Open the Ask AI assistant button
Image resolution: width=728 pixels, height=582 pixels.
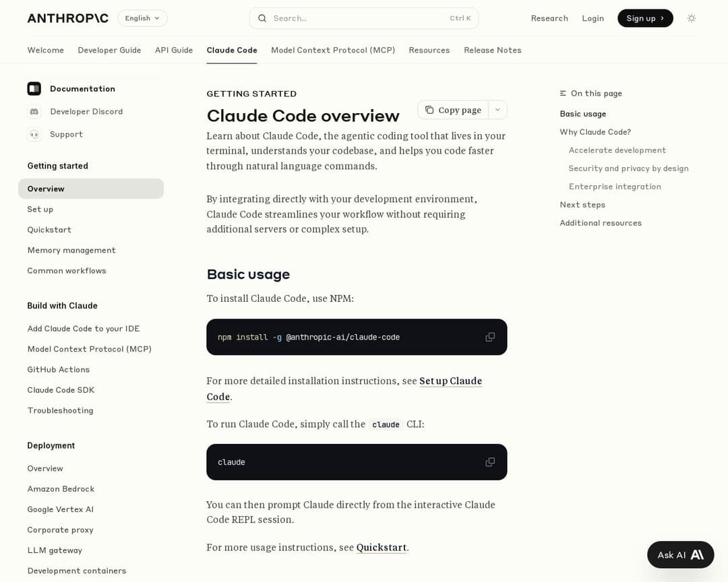681,554
